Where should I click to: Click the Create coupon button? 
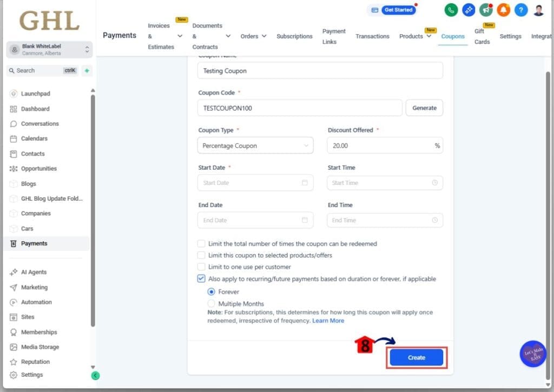point(415,357)
